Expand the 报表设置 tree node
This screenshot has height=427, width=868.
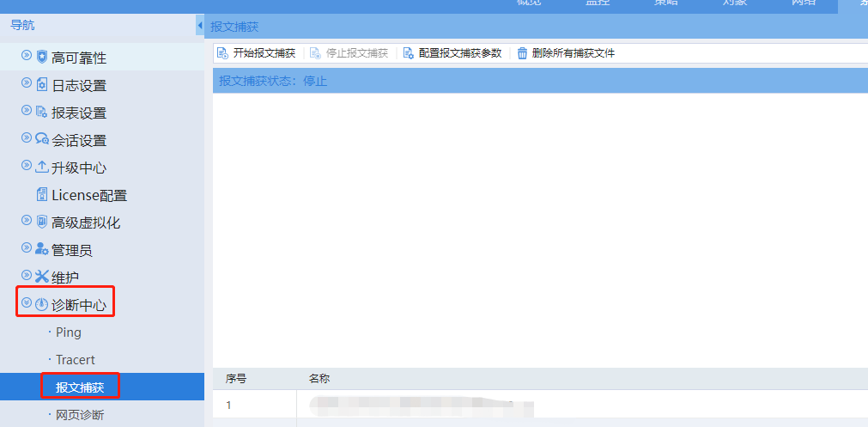click(26, 110)
